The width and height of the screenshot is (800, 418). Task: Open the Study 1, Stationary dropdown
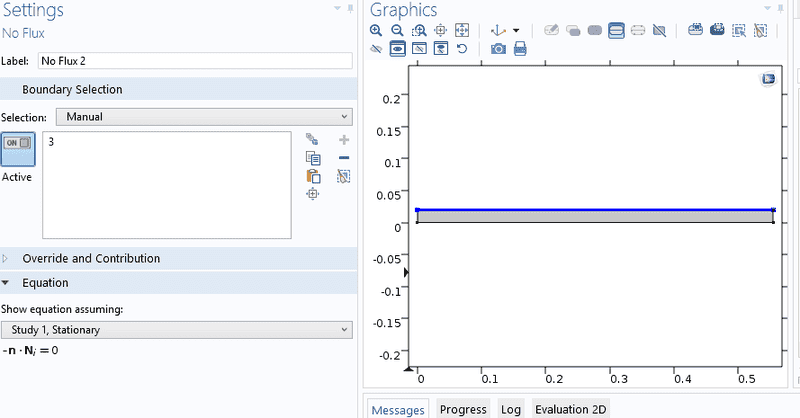pos(176,330)
